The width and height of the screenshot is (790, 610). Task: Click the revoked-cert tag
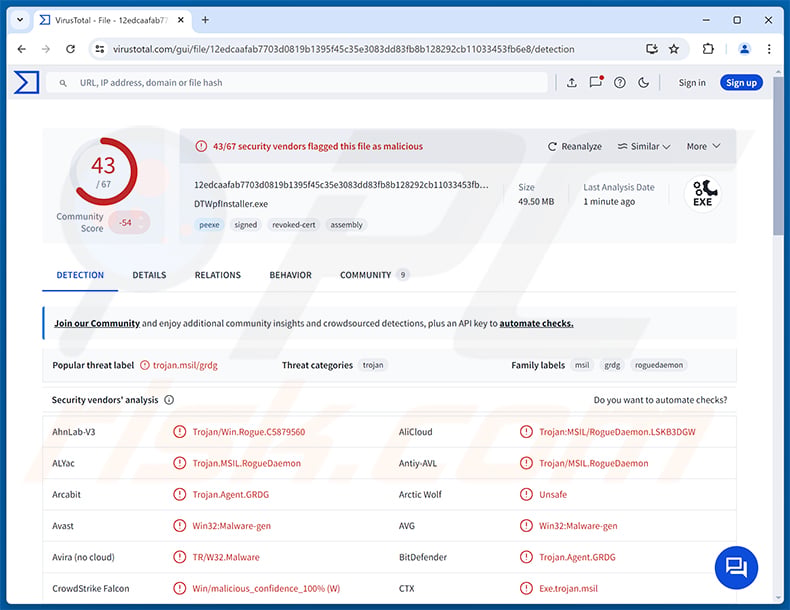(294, 225)
